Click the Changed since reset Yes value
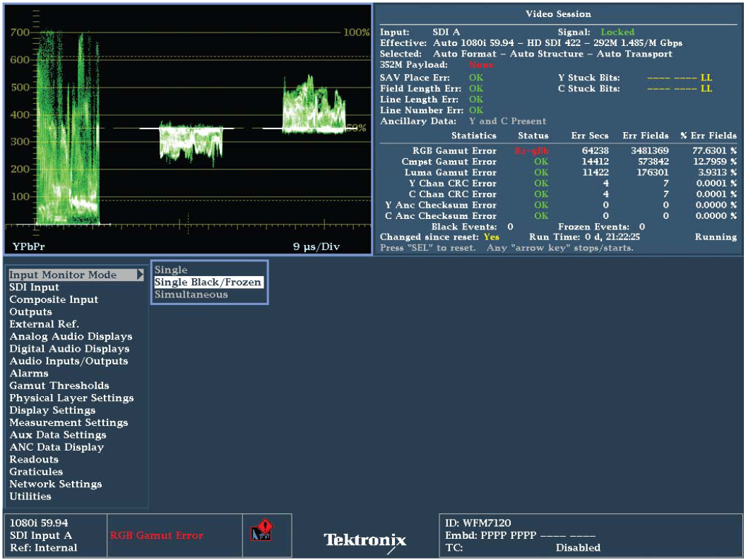746x560 pixels. 492,237
